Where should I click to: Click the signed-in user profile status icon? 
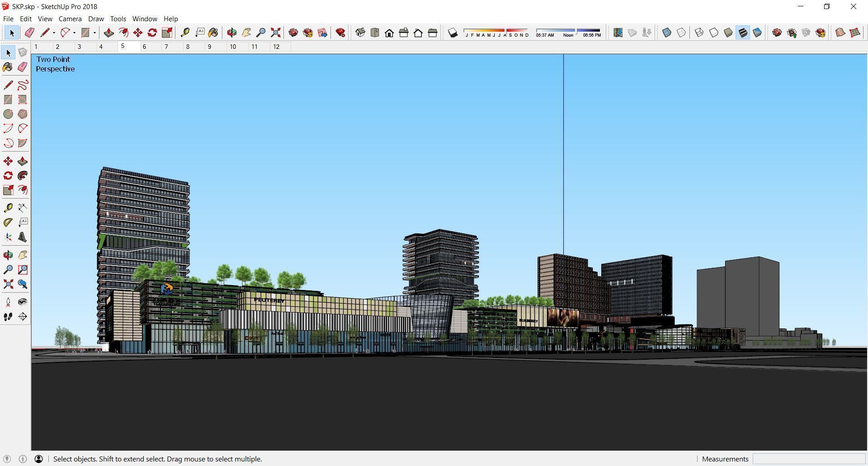tap(39, 459)
